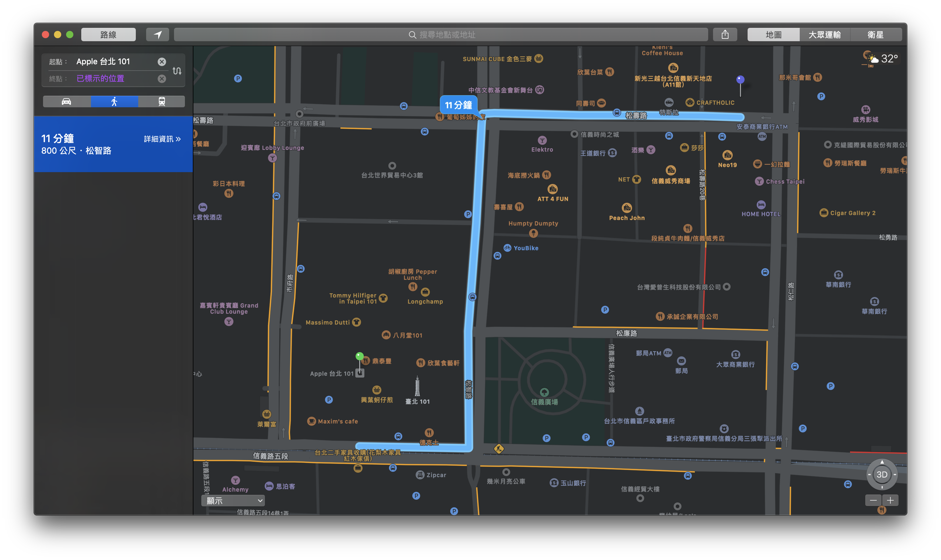
Task: Open the 顯示 dropdown menu
Action: click(233, 500)
